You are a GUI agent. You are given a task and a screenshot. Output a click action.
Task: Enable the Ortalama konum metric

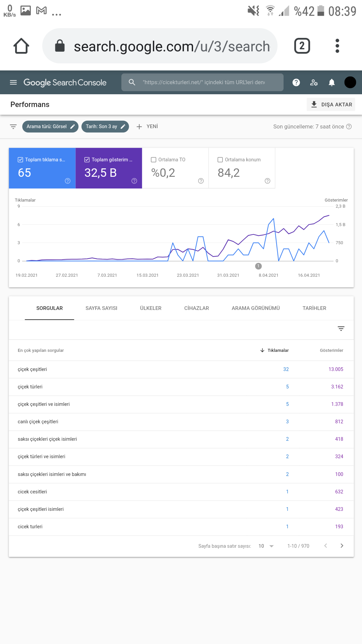pos(220,160)
